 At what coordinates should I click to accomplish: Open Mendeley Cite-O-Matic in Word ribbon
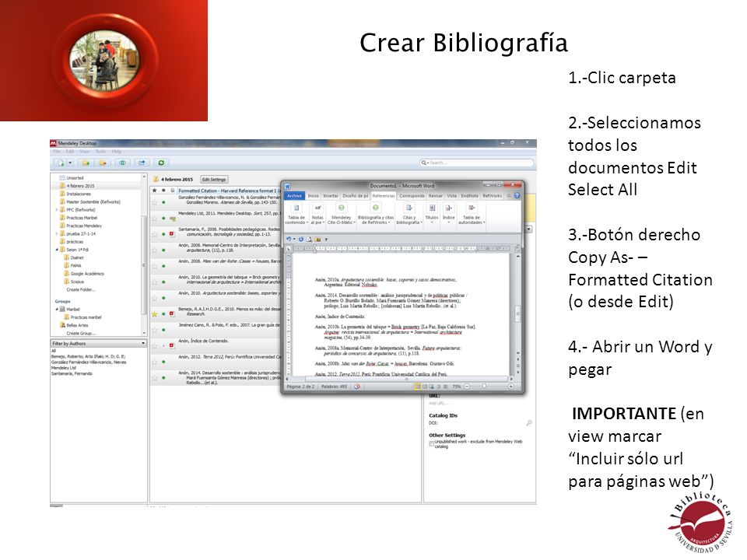341,215
